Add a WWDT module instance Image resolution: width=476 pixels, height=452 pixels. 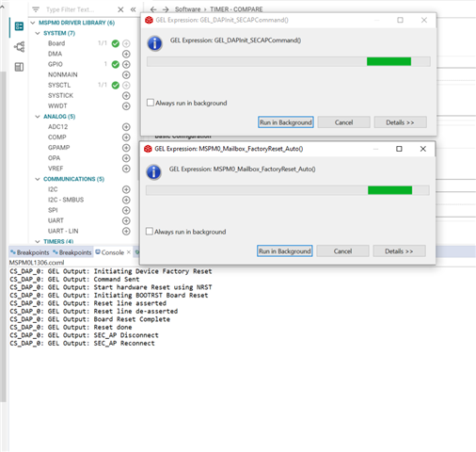[126, 106]
